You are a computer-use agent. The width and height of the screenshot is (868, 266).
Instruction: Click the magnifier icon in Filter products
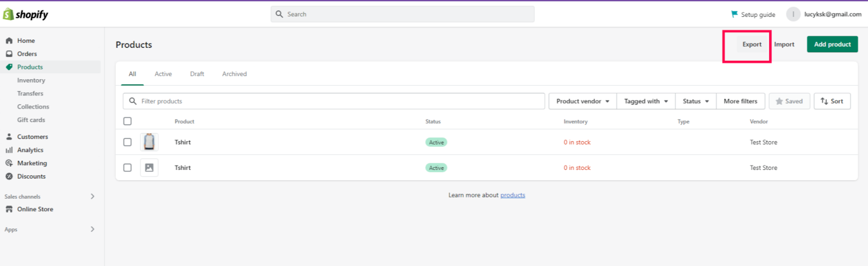point(133,101)
